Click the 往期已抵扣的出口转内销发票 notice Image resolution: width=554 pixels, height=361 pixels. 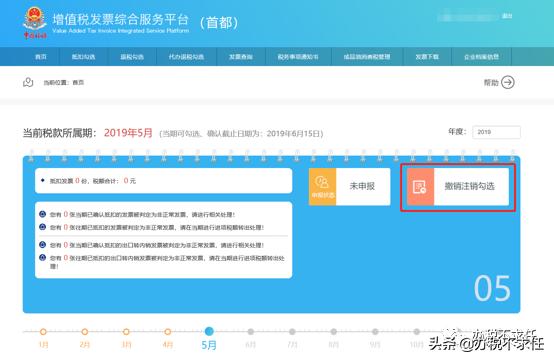[167, 262]
